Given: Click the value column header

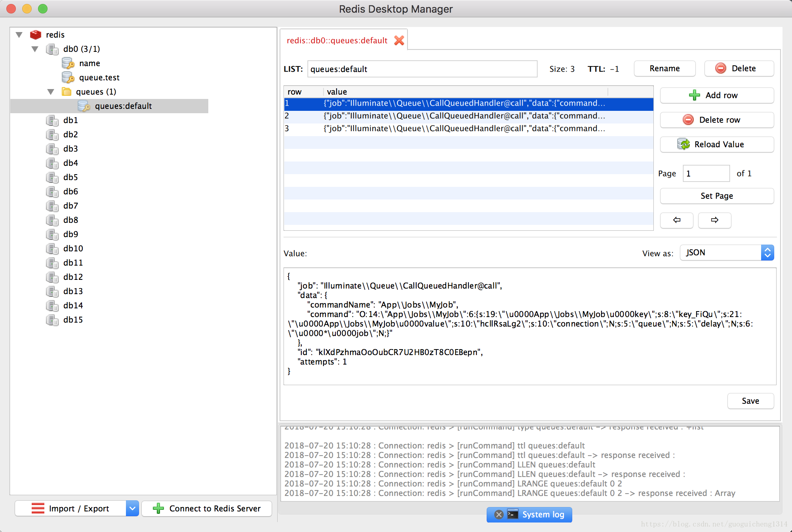Looking at the screenshot, I should click(466, 92).
